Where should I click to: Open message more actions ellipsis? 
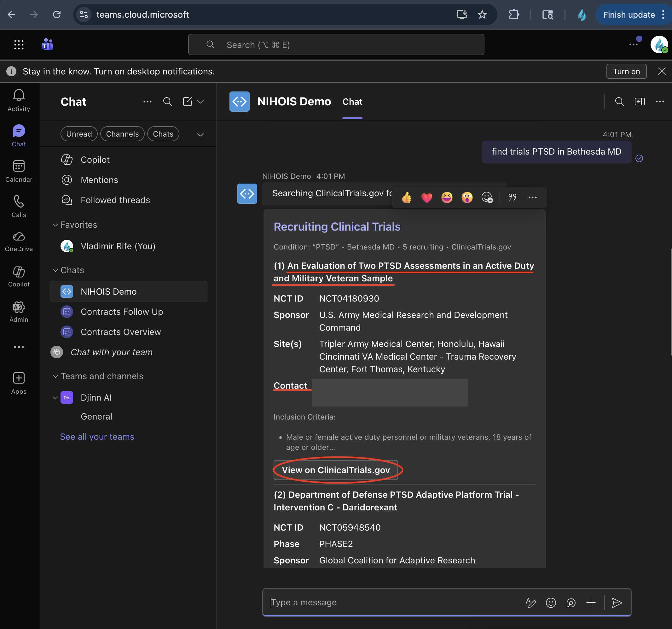(533, 197)
